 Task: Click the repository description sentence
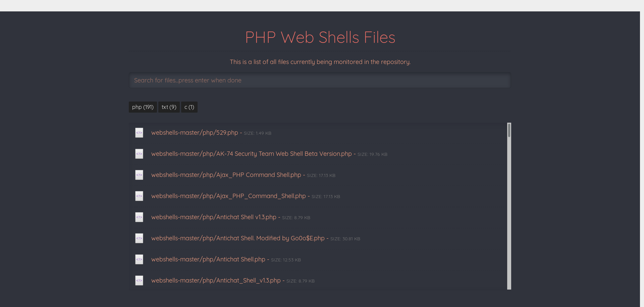click(320, 62)
